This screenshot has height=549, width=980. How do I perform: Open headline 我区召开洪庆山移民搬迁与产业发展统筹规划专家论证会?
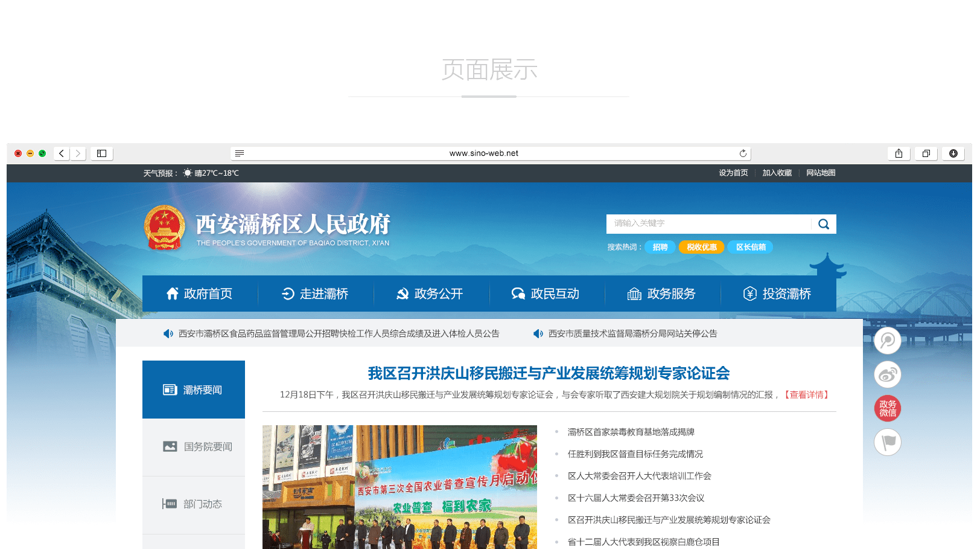[x=549, y=373]
